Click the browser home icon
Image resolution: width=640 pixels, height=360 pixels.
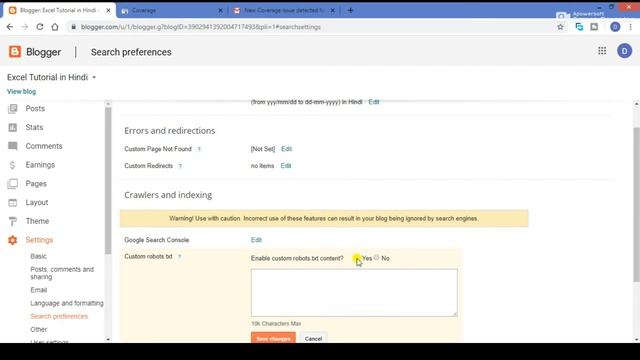55,27
